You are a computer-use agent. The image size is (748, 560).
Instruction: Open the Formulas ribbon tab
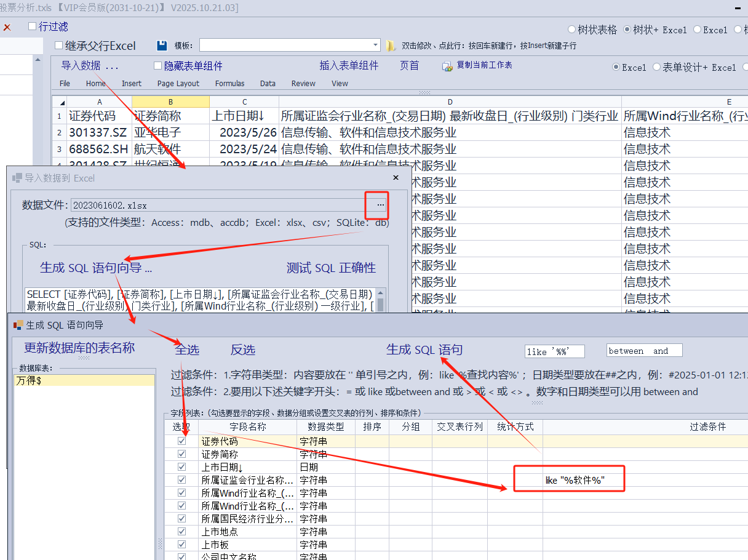click(x=229, y=84)
